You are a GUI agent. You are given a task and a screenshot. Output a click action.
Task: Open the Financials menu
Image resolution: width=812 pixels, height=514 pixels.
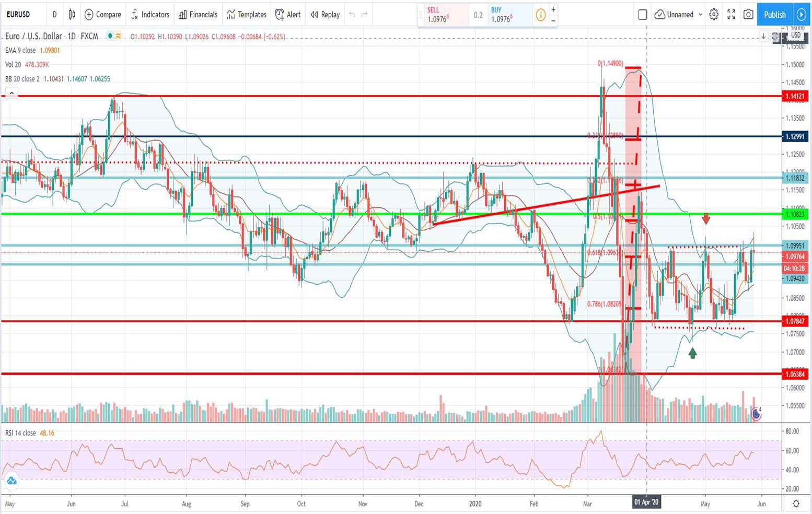tap(198, 15)
